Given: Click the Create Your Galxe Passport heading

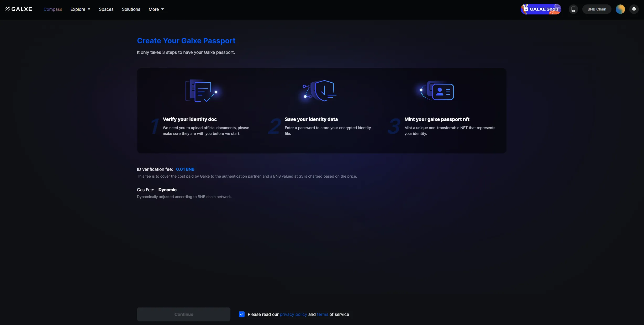Looking at the screenshot, I should click(186, 41).
